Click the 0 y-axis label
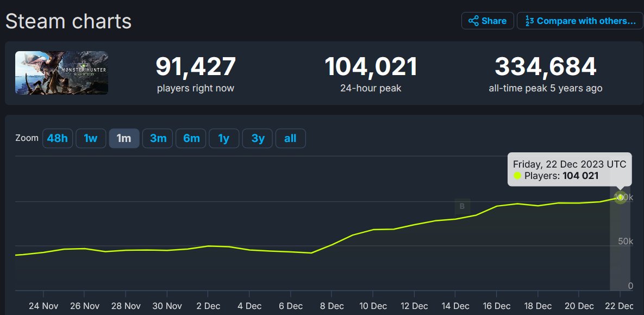This screenshot has width=644, height=315. [x=631, y=286]
